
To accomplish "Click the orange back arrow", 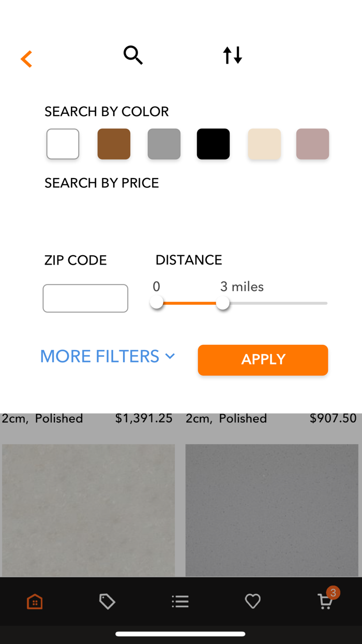I will pos(26,58).
